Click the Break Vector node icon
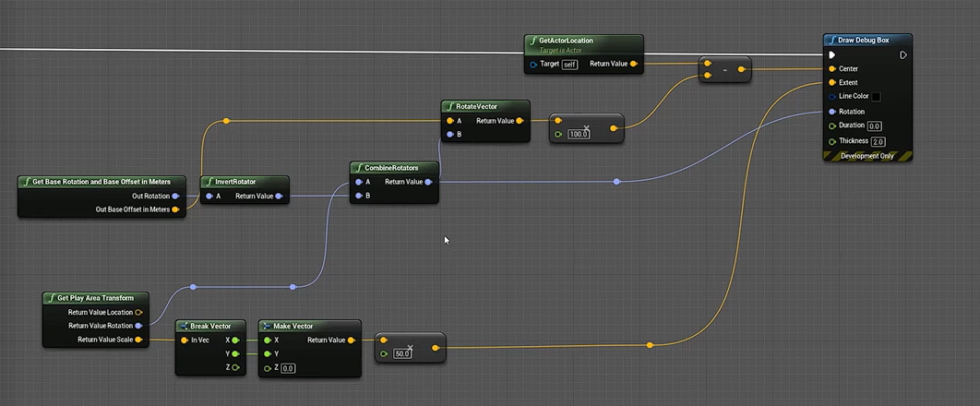 pos(184,326)
